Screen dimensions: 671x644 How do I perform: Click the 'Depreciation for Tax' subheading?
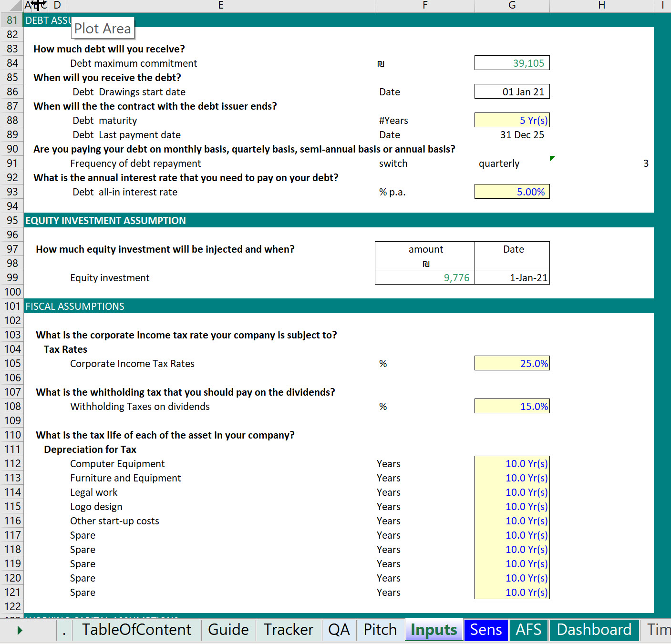pos(90,450)
